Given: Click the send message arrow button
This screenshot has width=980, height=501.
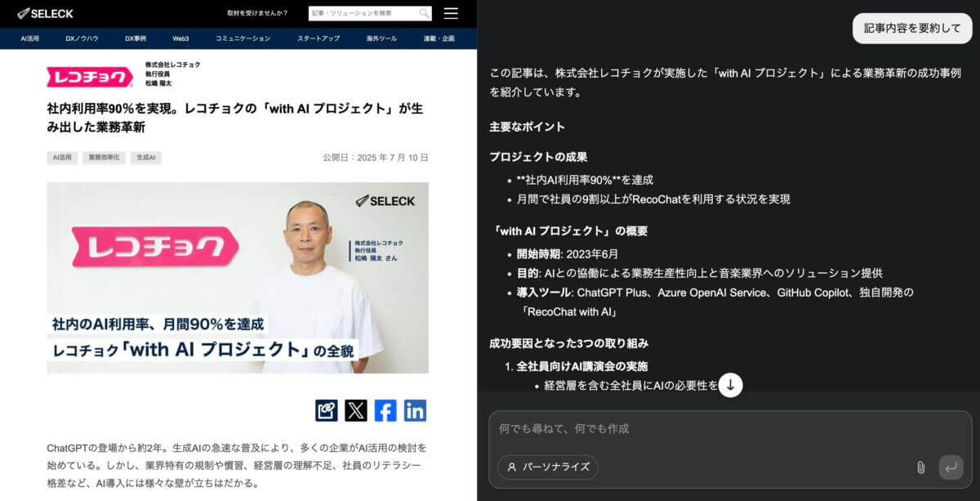Looking at the screenshot, I should click(x=951, y=467).
